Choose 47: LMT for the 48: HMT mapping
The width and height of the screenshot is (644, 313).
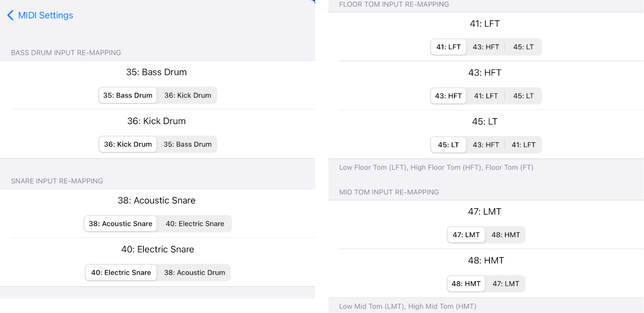[506, 284]
